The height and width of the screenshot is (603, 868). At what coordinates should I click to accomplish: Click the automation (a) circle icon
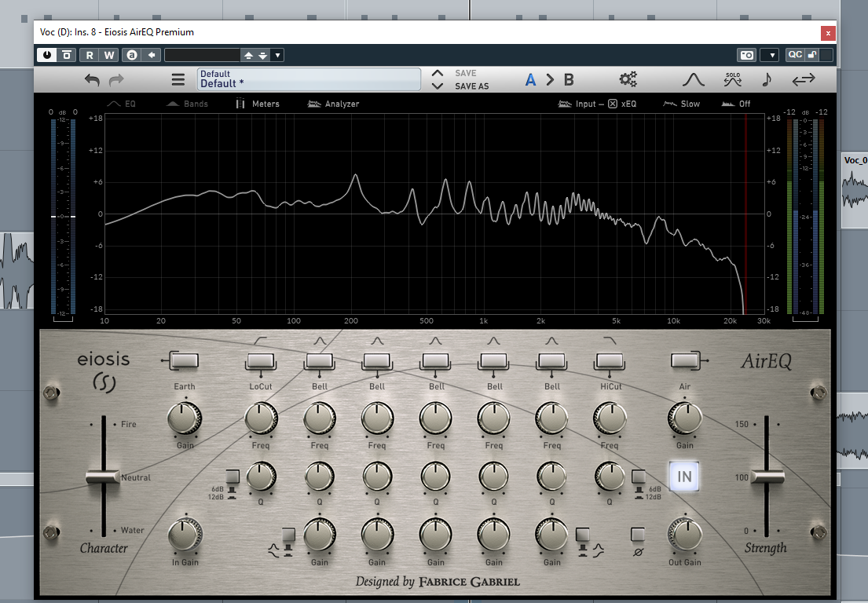click(x=132, y=55)
